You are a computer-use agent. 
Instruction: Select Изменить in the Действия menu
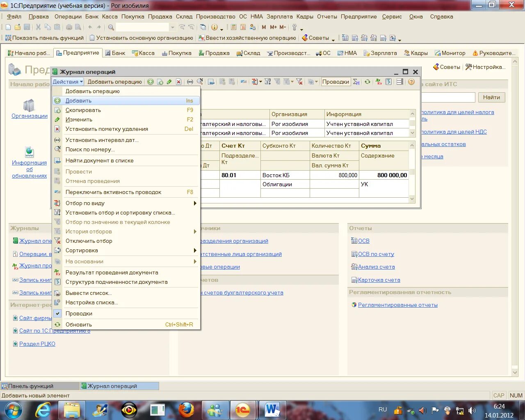[126, 119]
